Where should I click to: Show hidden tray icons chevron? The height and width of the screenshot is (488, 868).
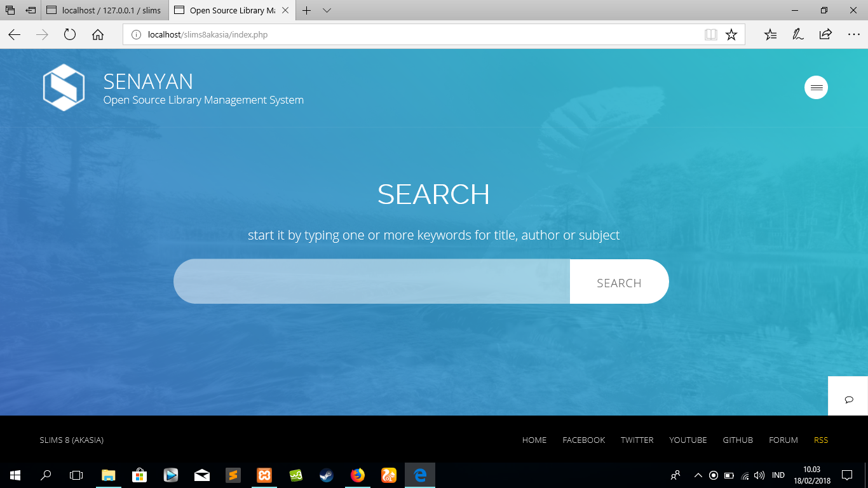pyautogui.click(x=698, y=475)
